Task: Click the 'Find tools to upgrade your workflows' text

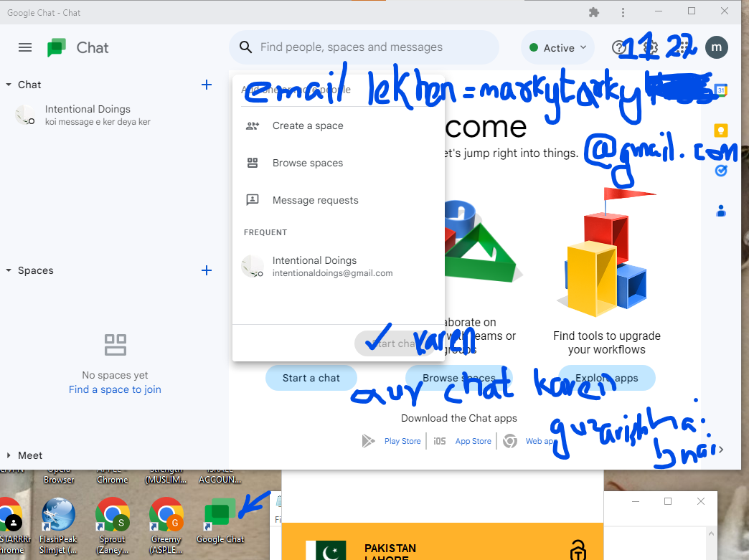Action: click(x=607, y=343)
